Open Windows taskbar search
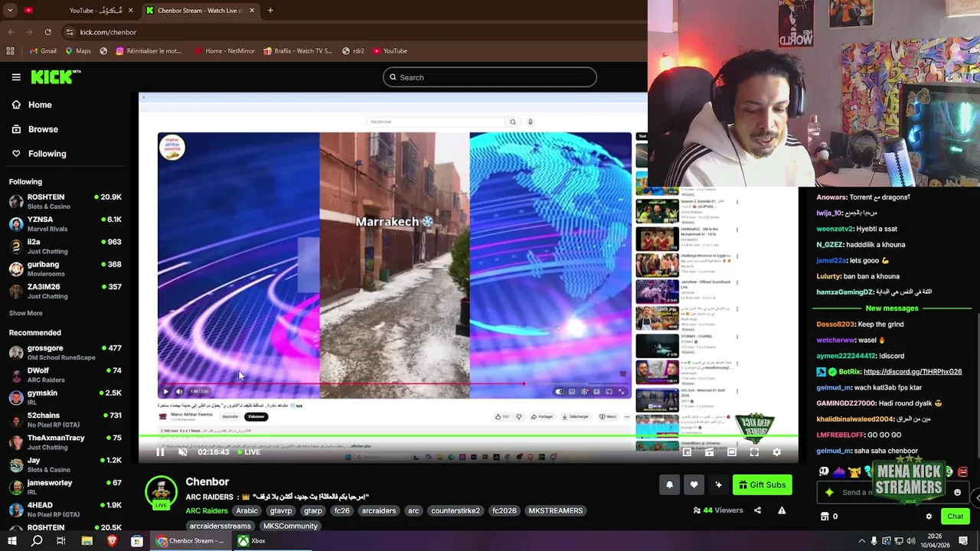Screen dimensions: 980x551 [37, 541]
